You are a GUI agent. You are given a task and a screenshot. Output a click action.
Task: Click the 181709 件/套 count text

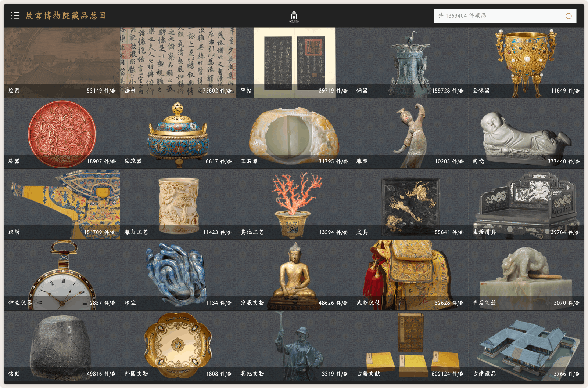point(100,232)
